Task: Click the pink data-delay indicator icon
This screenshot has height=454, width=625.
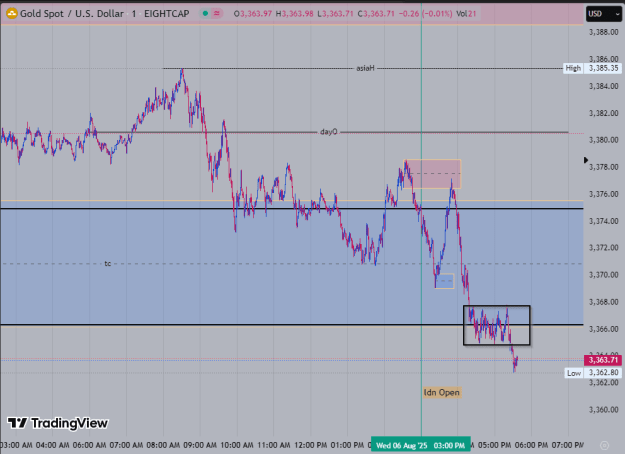Action: (x=217, y=14)
